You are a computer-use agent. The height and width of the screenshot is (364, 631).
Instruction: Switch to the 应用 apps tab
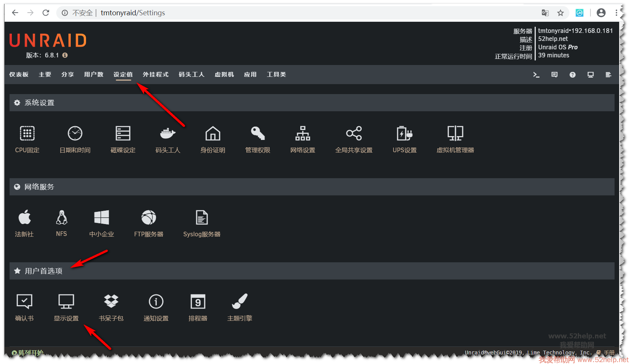pyautogui.click(x=250, y=75)
